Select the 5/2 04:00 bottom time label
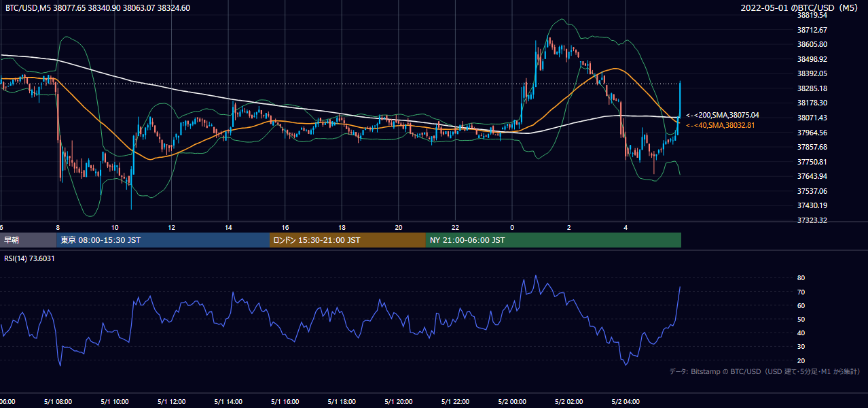The height and width of the screenshot is (408, 868). point(627,401)
